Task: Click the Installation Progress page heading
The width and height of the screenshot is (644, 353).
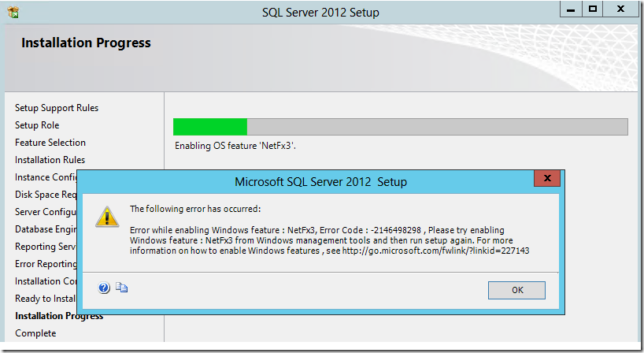Action: coord(86,43)
